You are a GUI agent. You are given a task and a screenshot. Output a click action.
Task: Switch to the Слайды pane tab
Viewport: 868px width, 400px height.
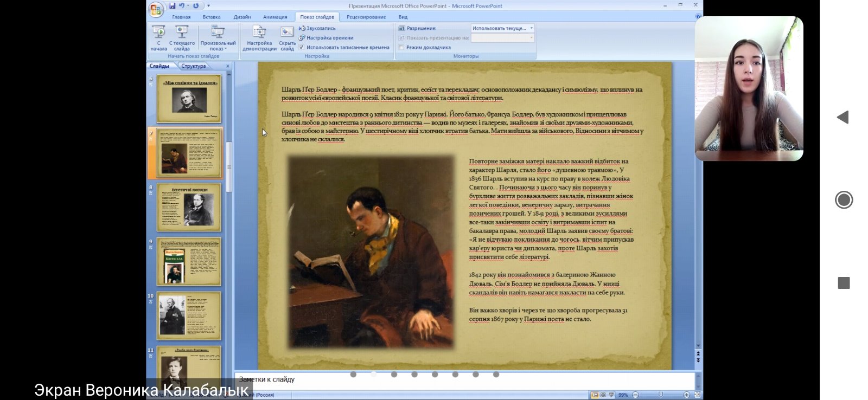click(159, 66)
